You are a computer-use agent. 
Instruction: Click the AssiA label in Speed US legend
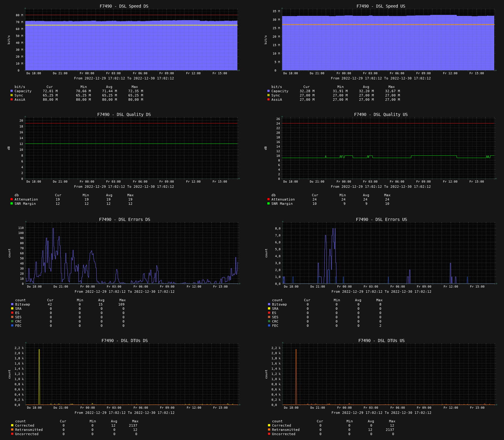277,100
